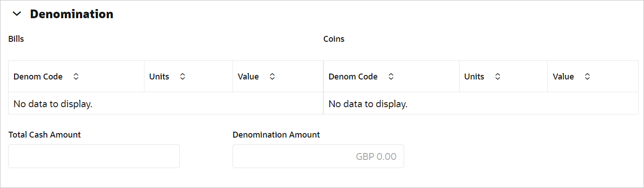This screenshot has height=188, width=644.
Task: Focus the Total Cash Amount field
Action: tap(94, 156)
